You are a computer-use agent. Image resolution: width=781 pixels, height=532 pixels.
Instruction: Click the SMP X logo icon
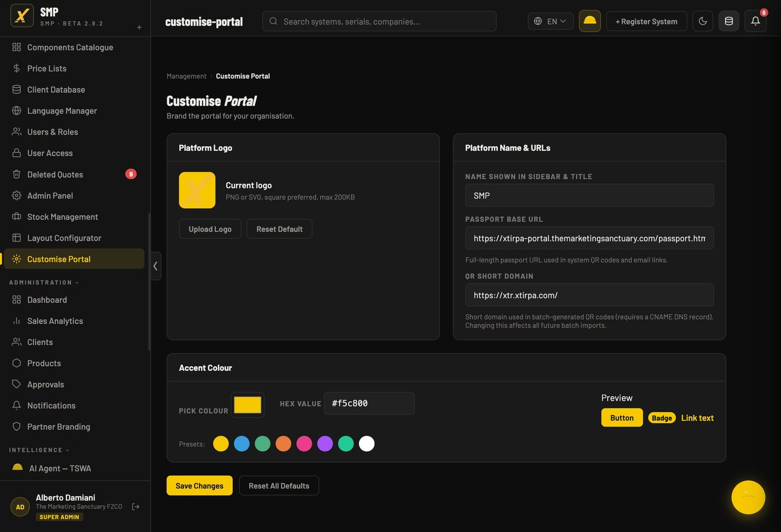(x=22, y=16)
